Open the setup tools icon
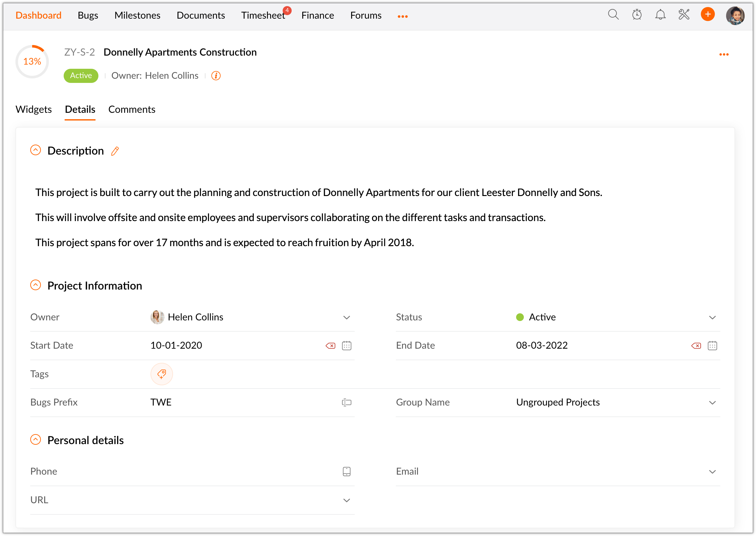756x536 pixels. pyautogui.click(x=684, y=15)
